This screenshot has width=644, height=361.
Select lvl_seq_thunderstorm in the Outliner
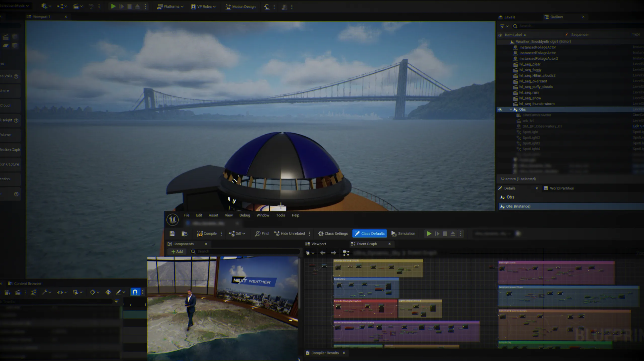(537, 104)
